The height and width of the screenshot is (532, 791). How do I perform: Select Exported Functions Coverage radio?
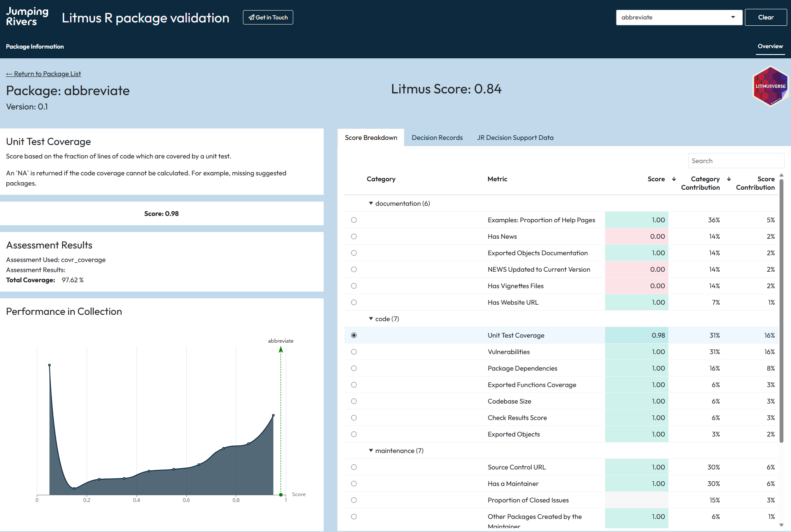pos(354,385)
